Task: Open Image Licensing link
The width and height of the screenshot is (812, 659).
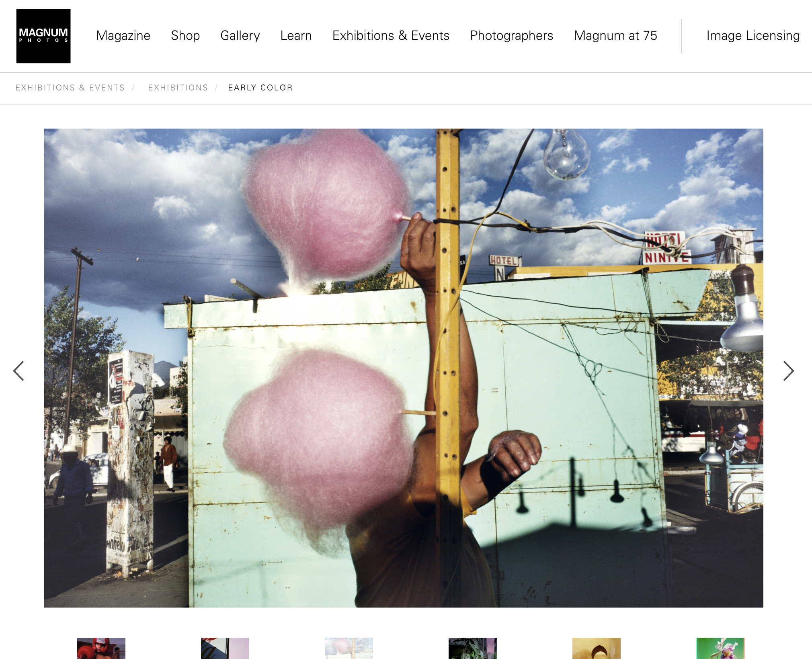Action: [753, 35]
